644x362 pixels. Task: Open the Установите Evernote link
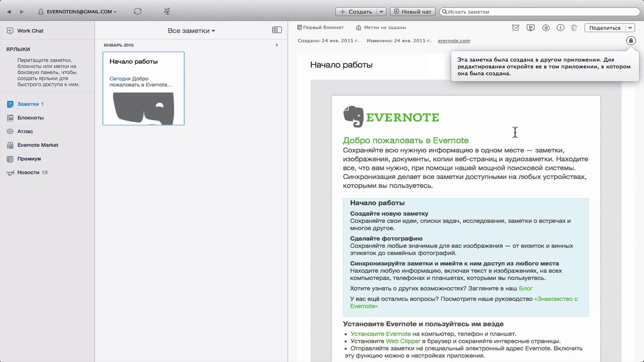click(380, 334)
